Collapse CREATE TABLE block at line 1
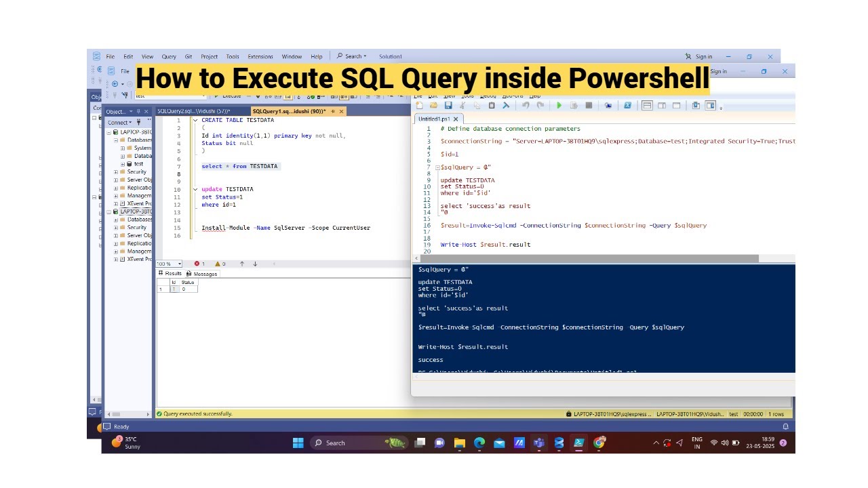Image resolution: width=868 pixels, height=488 pixels. click(x=195, y=121)
